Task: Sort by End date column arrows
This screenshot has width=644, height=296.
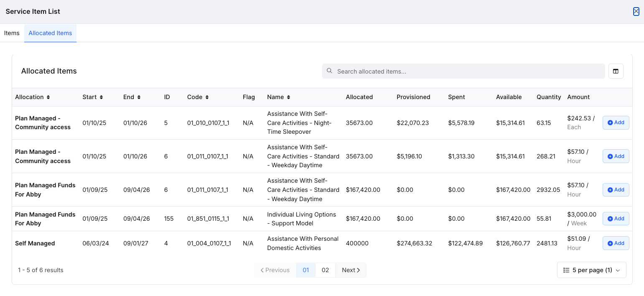Action: point(139,97)
